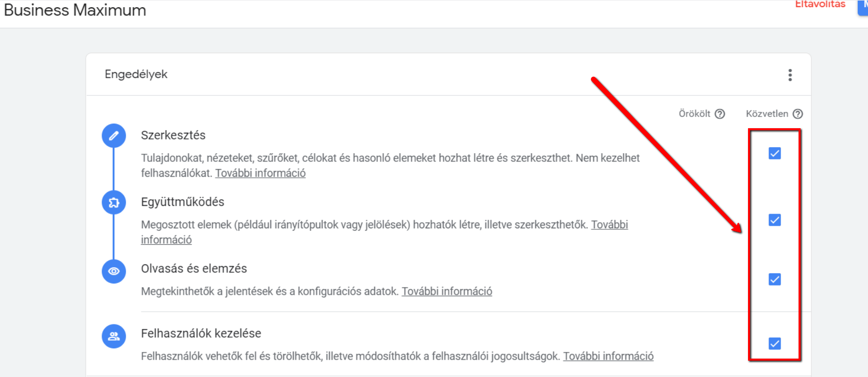The width and height of the screenshot is (868, 377).
Task: Click the Szerkesztés pencil icon
Action: (114, 135)
